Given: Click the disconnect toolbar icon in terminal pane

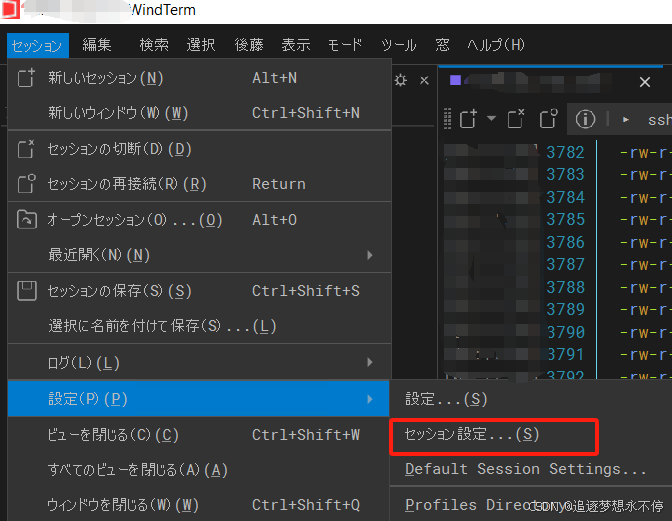Looking at the screenshot, I should click(516, 119).
